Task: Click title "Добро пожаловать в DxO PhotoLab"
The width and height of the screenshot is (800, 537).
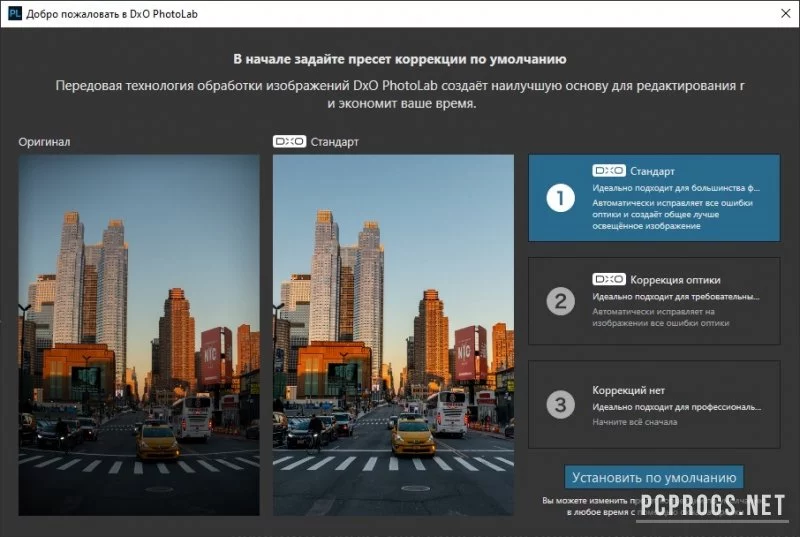Action: click(112, 14)
